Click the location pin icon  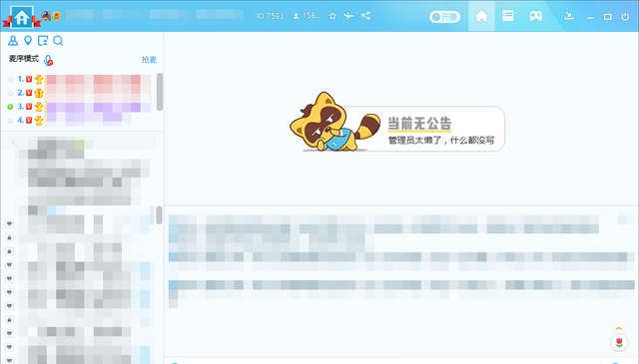click(x=28, y=40)
